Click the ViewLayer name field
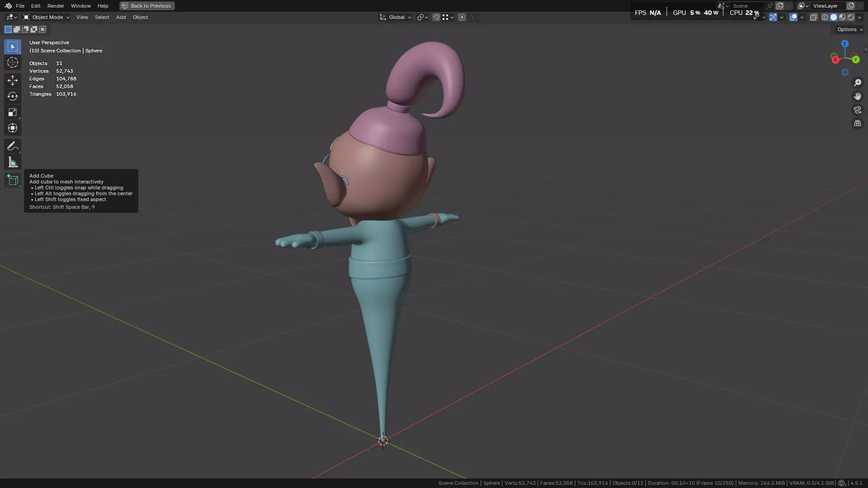 827,6
